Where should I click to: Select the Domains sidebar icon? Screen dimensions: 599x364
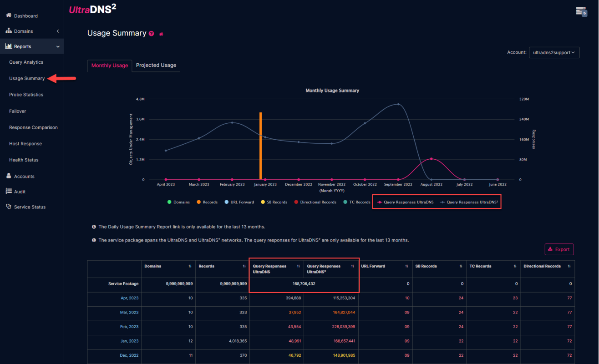pyautogui.click(x=9, y=31)
